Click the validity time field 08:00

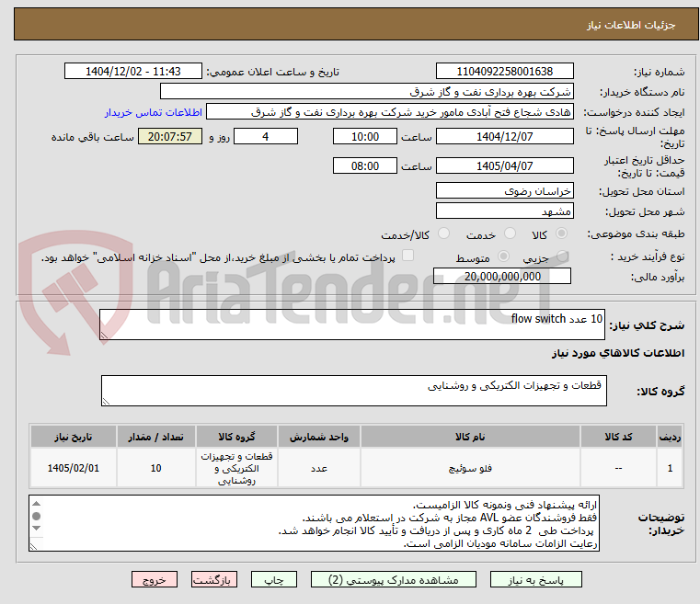(x=365, y=165)
